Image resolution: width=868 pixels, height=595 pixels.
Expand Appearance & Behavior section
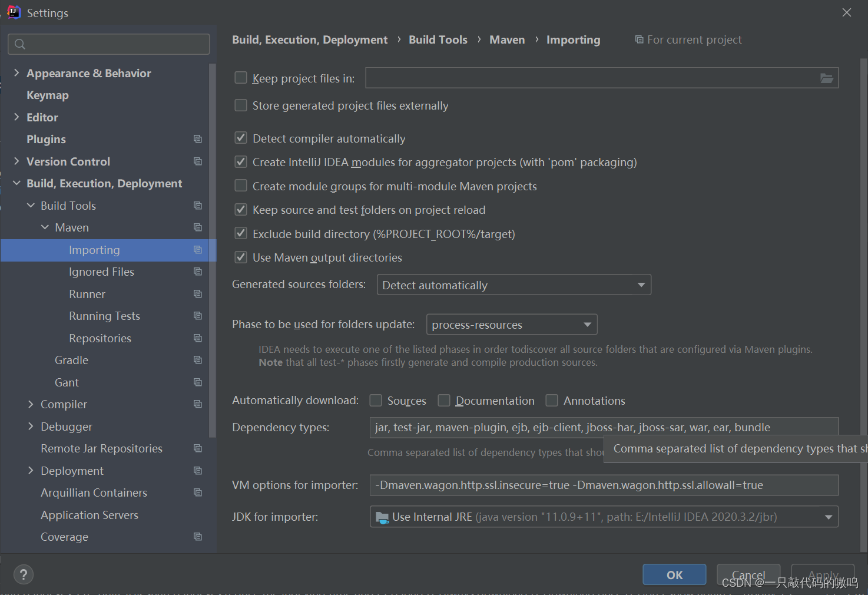(16, 73)
